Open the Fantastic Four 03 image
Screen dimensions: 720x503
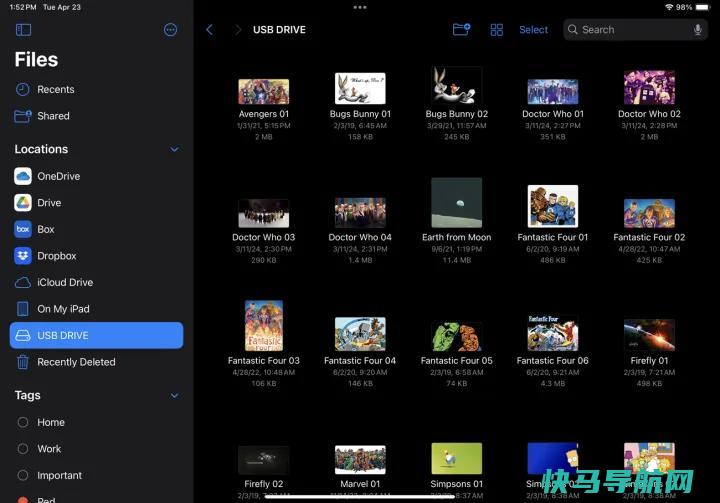pyautogui.click(x=264, y=326)
